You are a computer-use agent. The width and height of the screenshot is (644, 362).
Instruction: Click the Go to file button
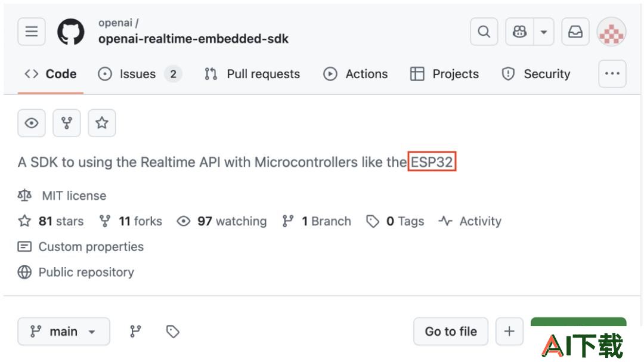pos(451,331)
